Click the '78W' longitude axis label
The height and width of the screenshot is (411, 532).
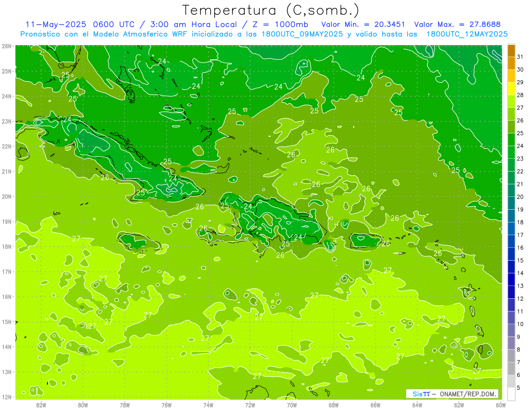click(125, 405)
